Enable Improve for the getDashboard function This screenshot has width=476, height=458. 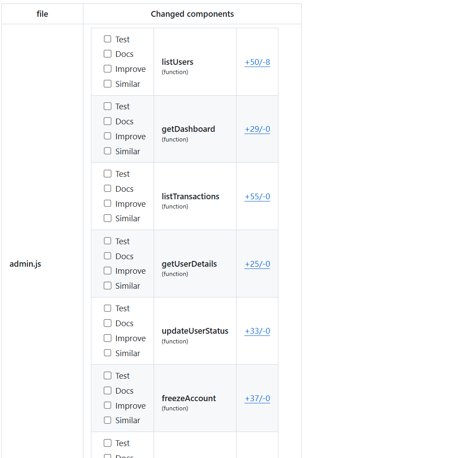pyautogui.click(x=107, y=136)
